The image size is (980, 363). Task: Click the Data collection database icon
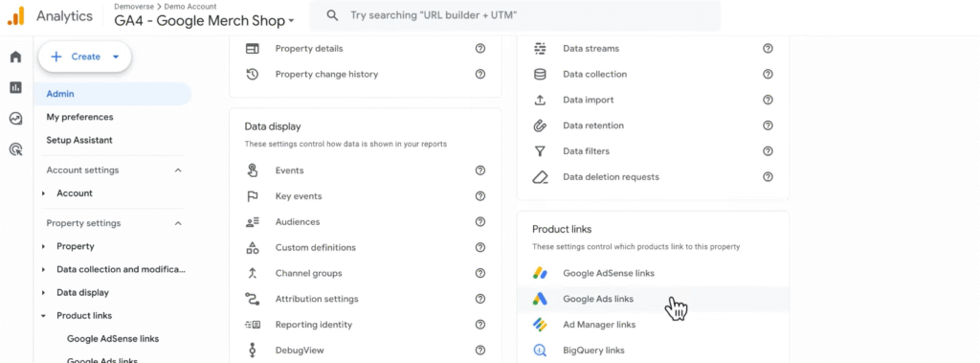[540, 74]
